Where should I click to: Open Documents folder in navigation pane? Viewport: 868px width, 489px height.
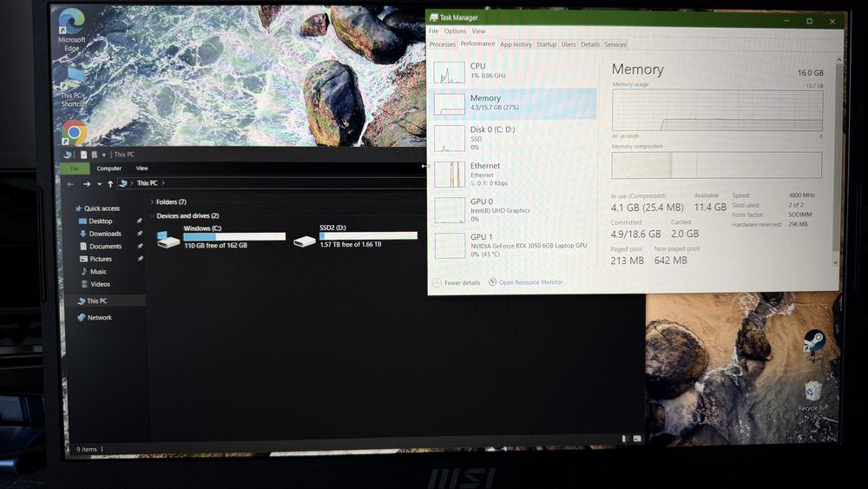(100, 247)
